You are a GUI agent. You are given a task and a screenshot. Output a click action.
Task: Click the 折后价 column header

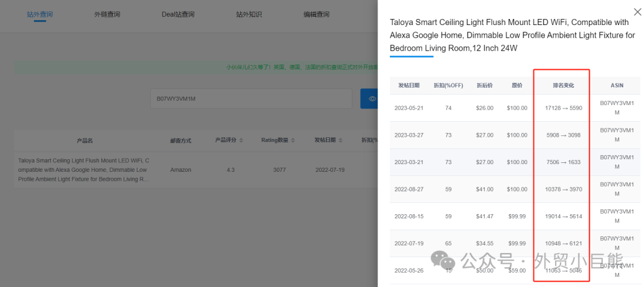click(485, 85)
